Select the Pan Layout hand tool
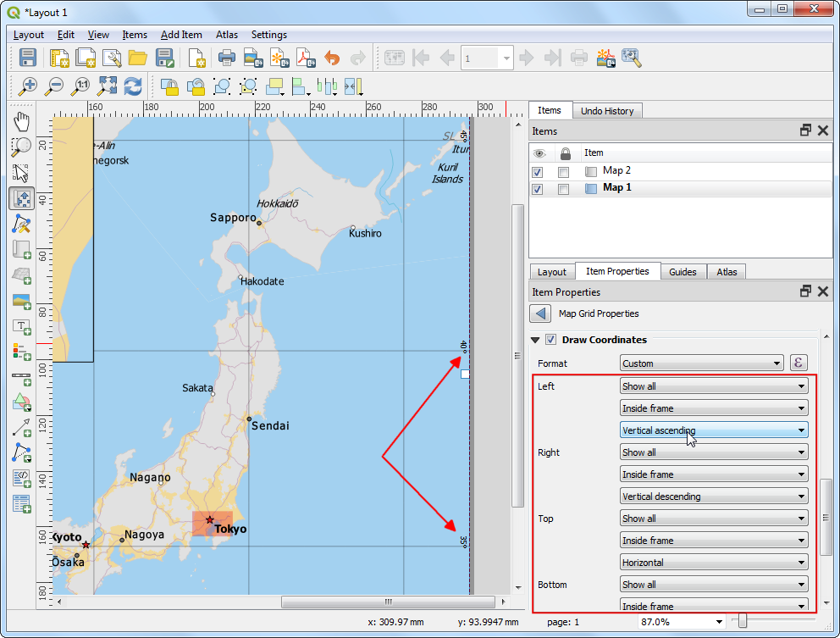The height and width of the screenshot is (638, 840). point(21,121)
